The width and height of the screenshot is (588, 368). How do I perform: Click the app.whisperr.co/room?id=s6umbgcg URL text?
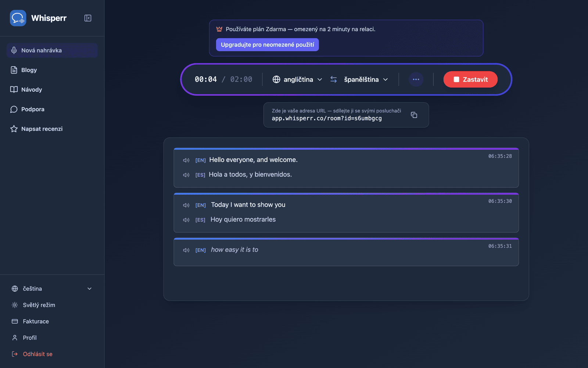pyautogui.click(x=327, y=118)
